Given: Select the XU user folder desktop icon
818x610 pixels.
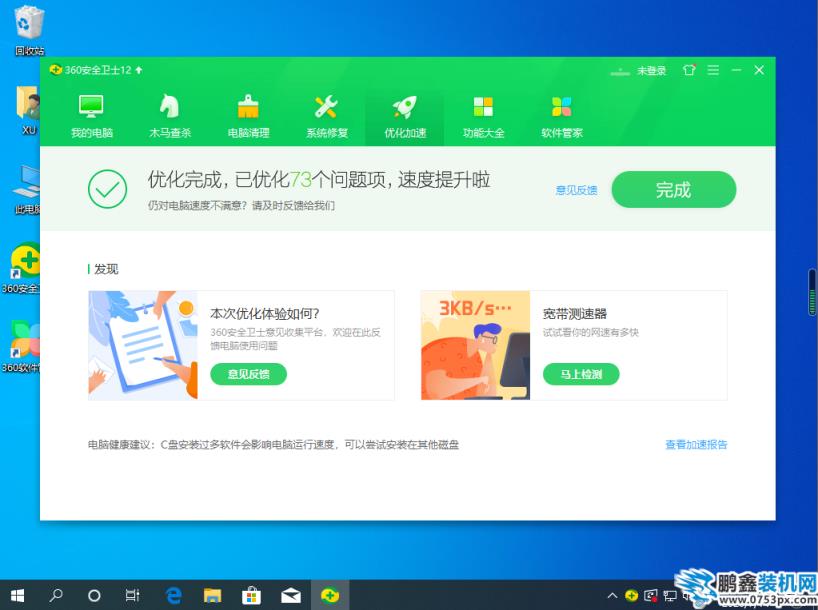Looking at the screenshot, I should pyautogui.click(x=29, y=111).
